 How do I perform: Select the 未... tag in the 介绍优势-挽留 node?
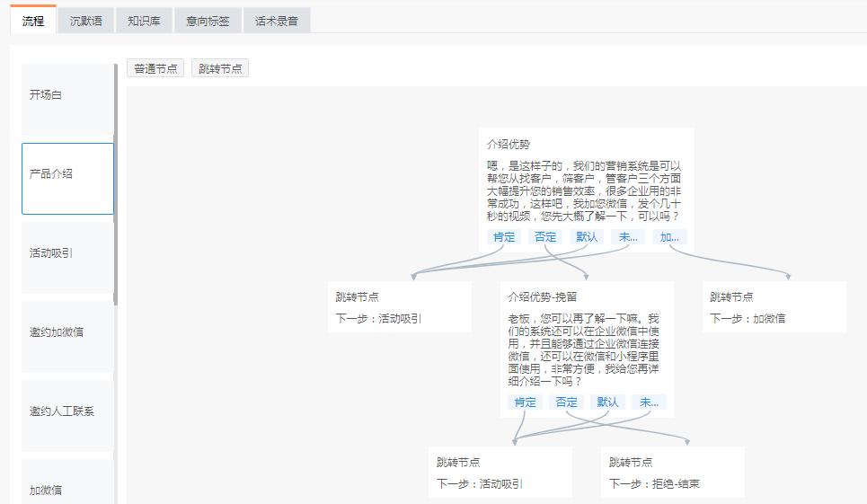649,402
